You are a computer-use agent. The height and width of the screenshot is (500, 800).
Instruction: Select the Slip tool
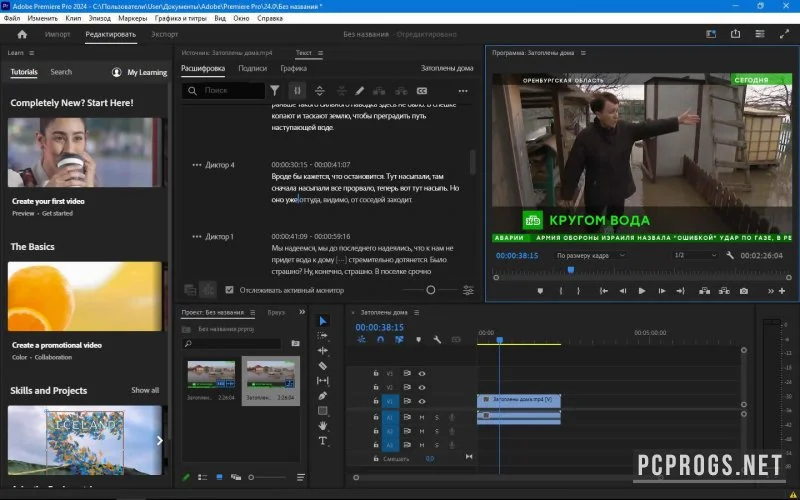coord(322,380)
